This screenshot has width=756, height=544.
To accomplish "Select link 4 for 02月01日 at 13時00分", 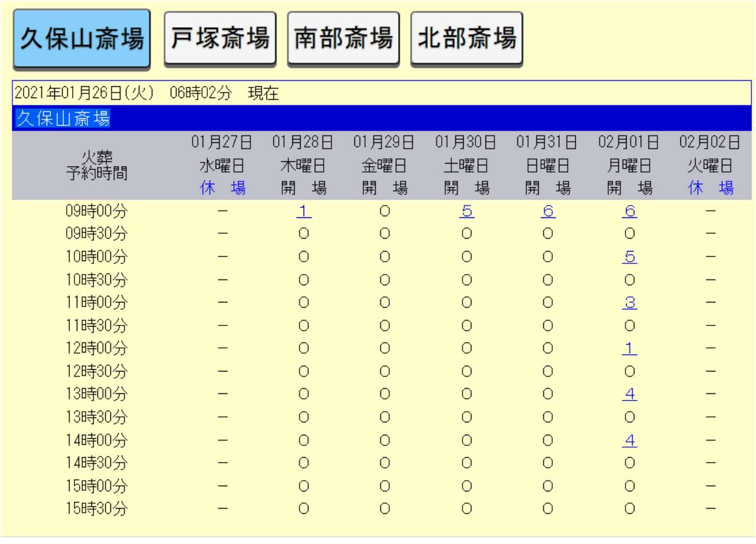I will pyautogui.click(x=629, y=395).
